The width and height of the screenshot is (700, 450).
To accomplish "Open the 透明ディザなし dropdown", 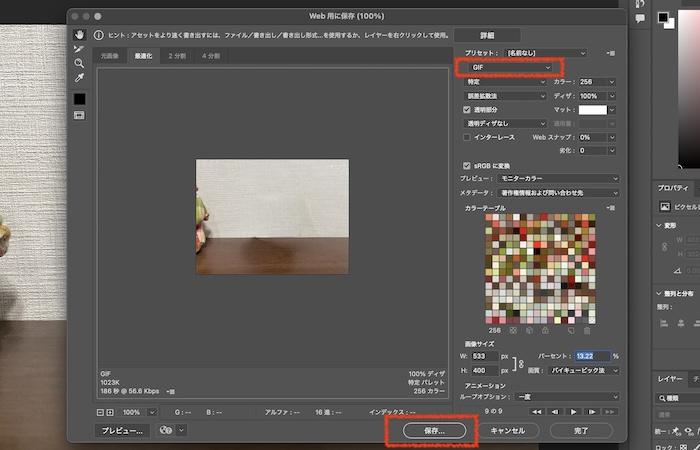I will click(505, 124).
